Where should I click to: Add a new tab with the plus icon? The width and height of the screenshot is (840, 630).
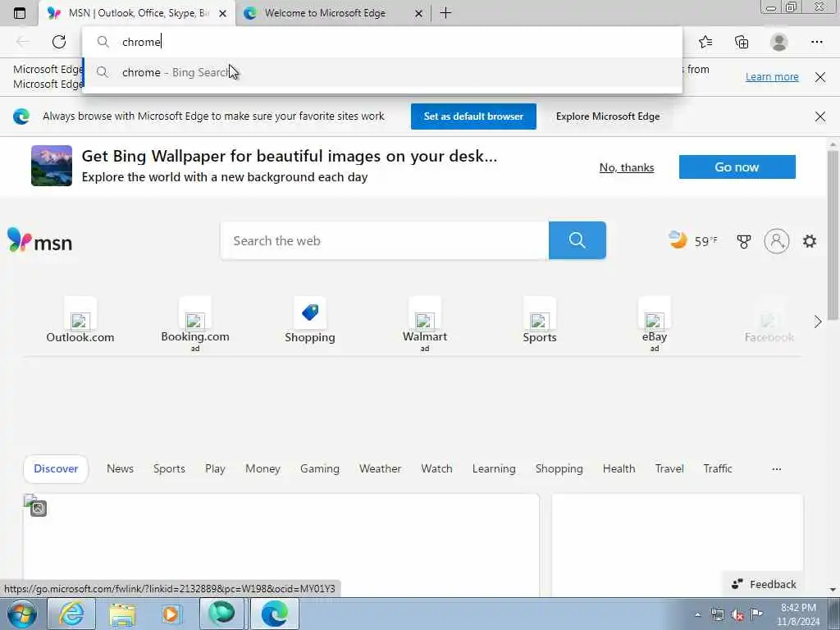pos(445,13)
